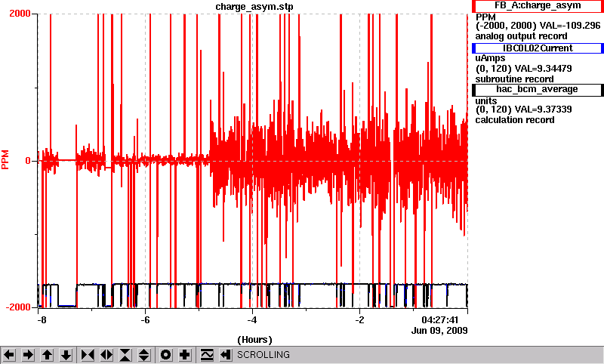Zoom out vertically with up-down triangles icon

pos(144,355)
